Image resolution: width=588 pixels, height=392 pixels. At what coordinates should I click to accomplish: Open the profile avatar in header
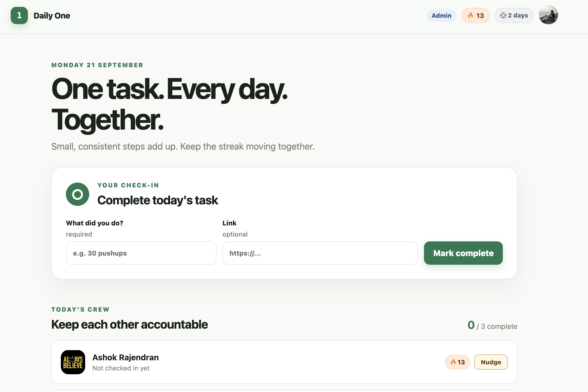(x=548, y=15)
